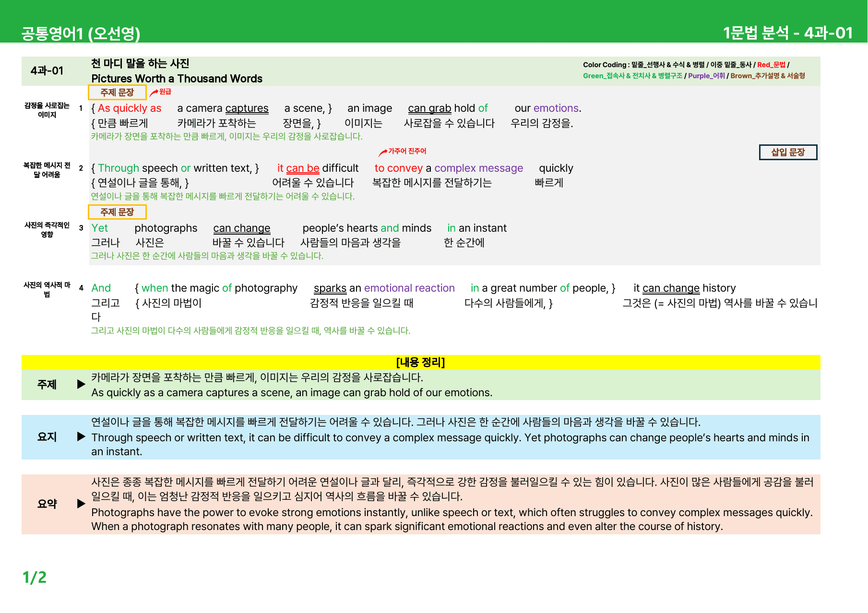
Task: Click the phrase As quickly as
Action: tap(130, 108)
